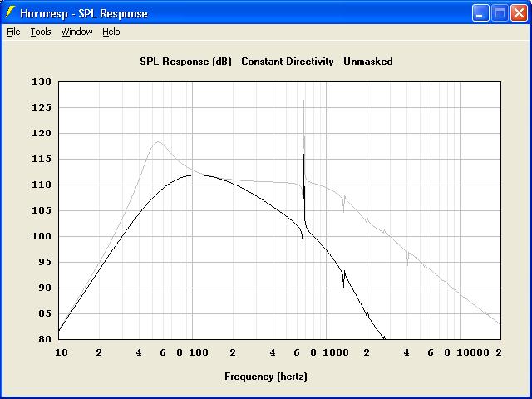Click the 100 dB y-axis value

click(x=42, y=236)
